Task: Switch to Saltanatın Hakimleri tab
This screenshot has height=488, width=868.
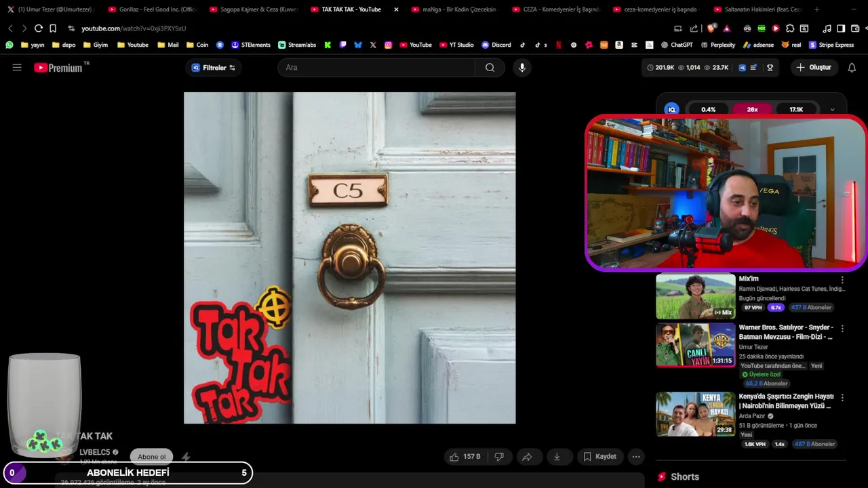Action: coord(757,9)
